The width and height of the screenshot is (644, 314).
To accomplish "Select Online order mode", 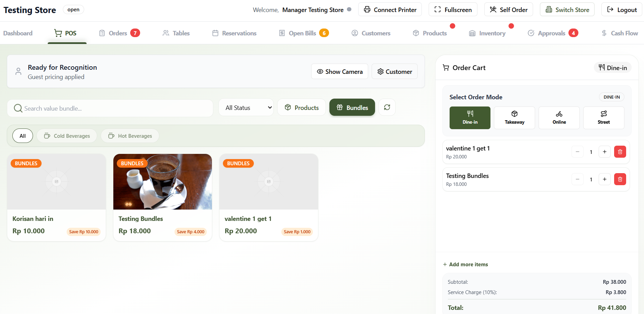I will tap(559, 118).
